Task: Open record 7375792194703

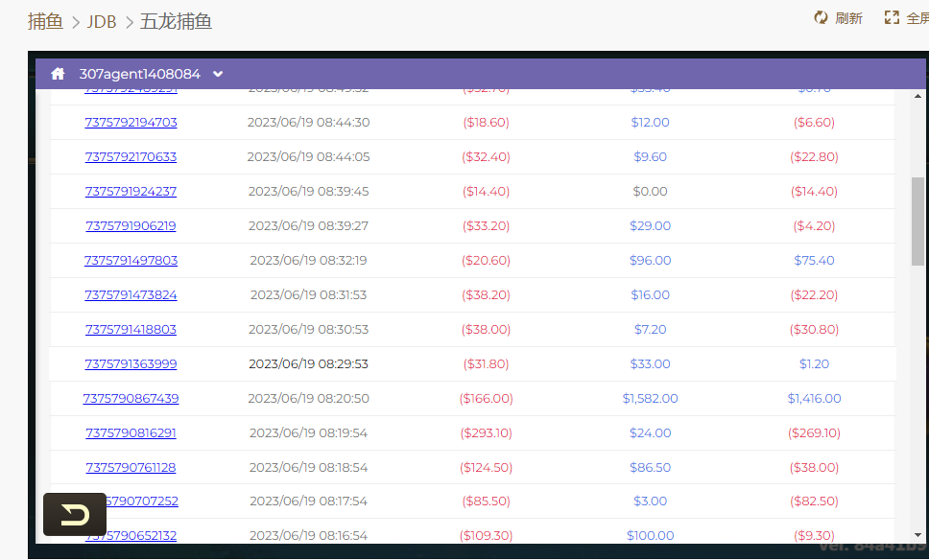Action: coord(131,123)
